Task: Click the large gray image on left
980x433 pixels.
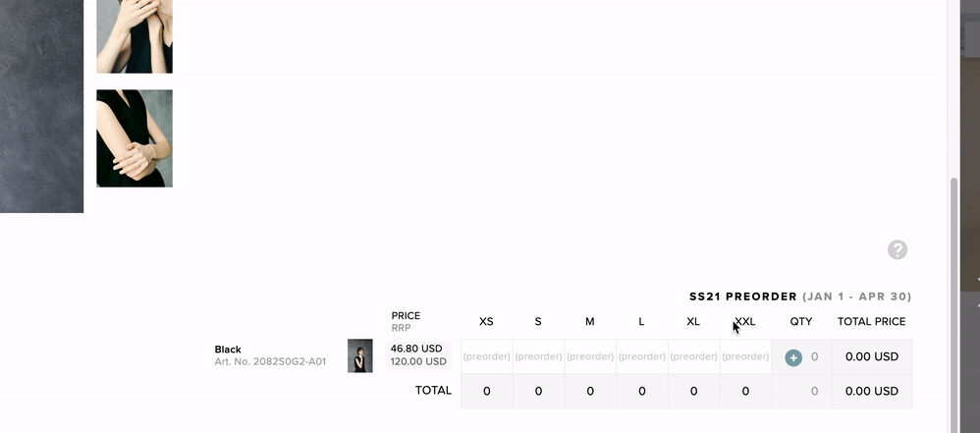Action: coord(41,106)
